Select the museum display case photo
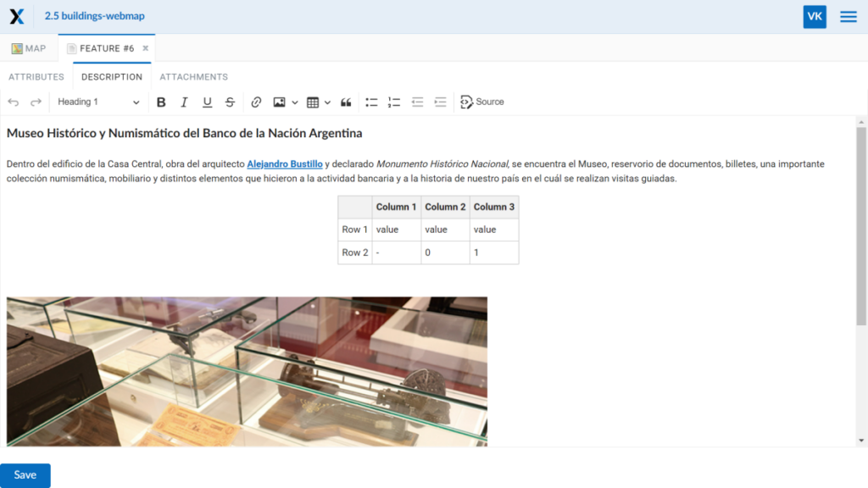 (247, 371)
